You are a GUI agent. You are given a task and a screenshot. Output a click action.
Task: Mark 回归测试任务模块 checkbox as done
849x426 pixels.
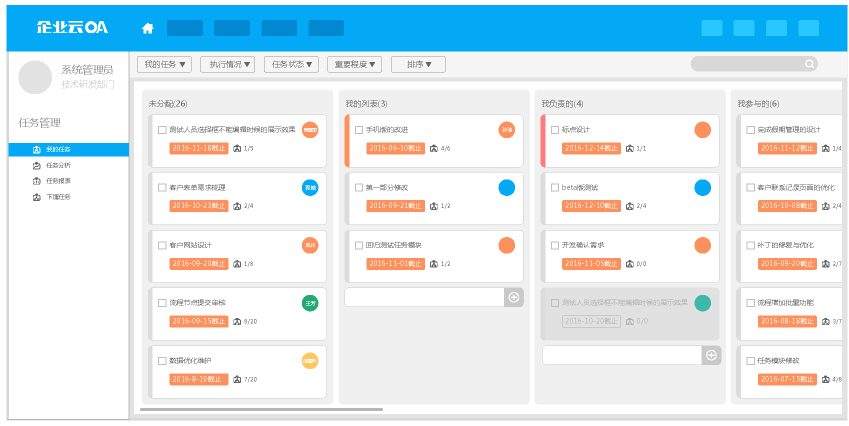[358, 245]
